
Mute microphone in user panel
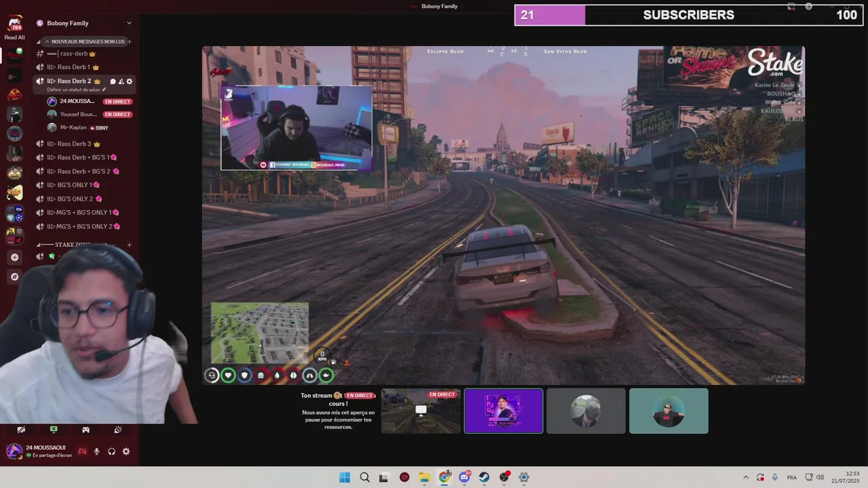[96, 451]
